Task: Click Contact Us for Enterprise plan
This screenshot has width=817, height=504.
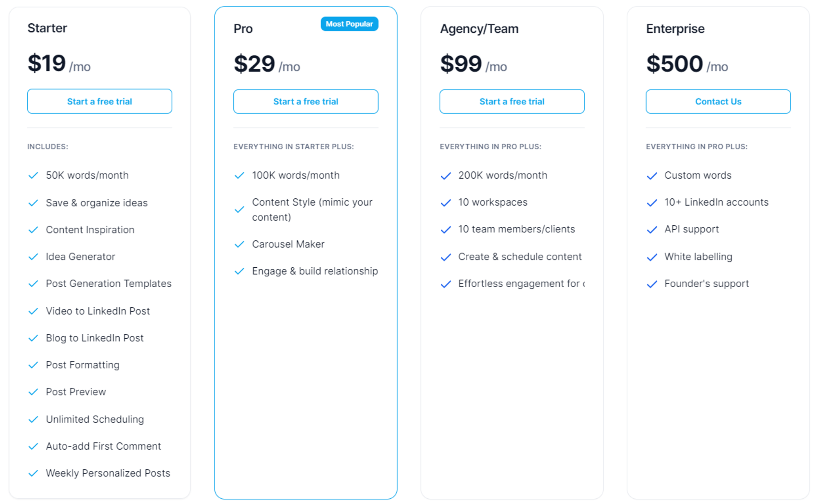Action: pos(718,102)
